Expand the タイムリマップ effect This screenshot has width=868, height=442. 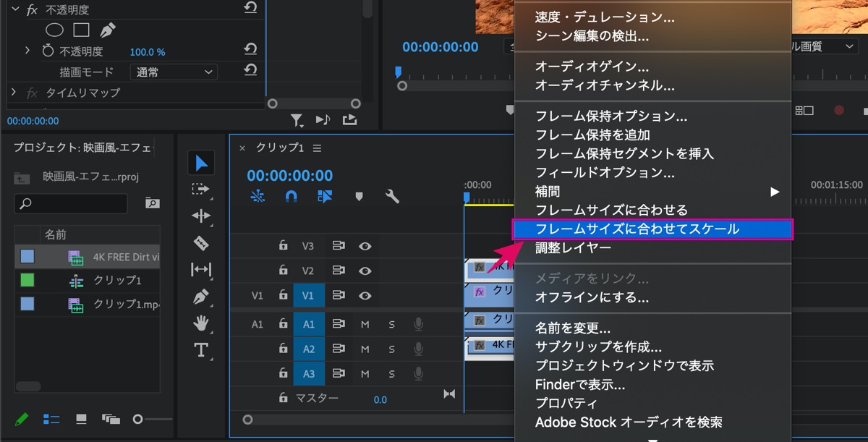tap(13, 93)
